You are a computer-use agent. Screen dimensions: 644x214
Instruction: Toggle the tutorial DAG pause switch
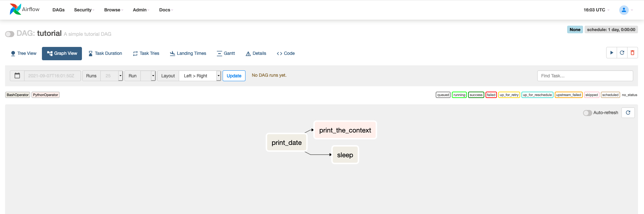point(10,34)
